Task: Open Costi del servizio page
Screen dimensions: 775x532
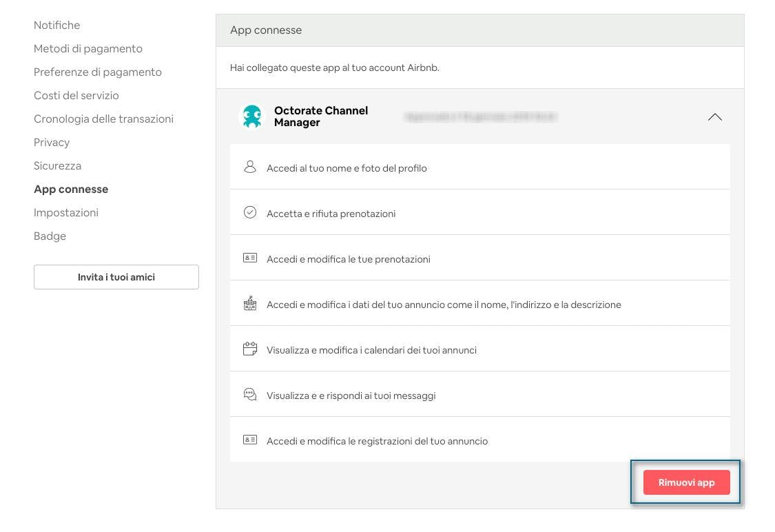Action: click(x=76, y=96)
